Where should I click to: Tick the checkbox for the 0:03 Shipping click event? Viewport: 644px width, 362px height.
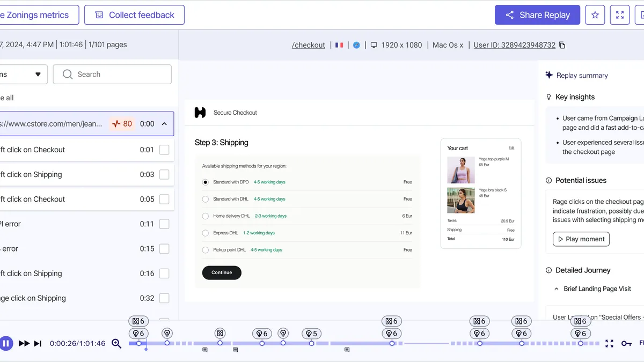[x=164, y=174]
